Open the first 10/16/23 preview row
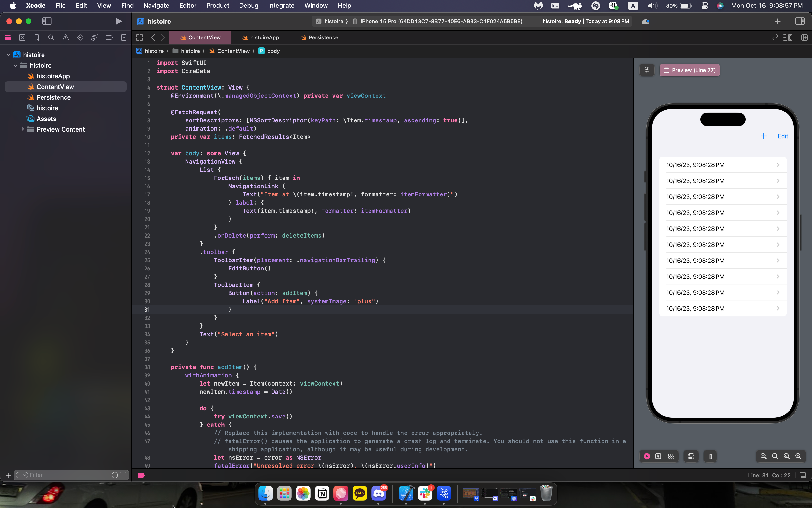This screenshot has height=508, width=812. pyautogui.click(x=723, y=165)
